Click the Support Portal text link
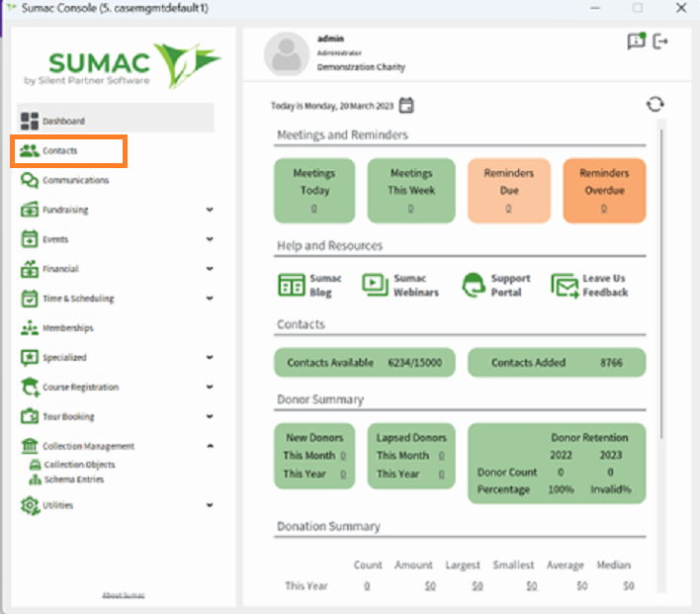The width and height of the screenshot is (700, 614). 511,285
